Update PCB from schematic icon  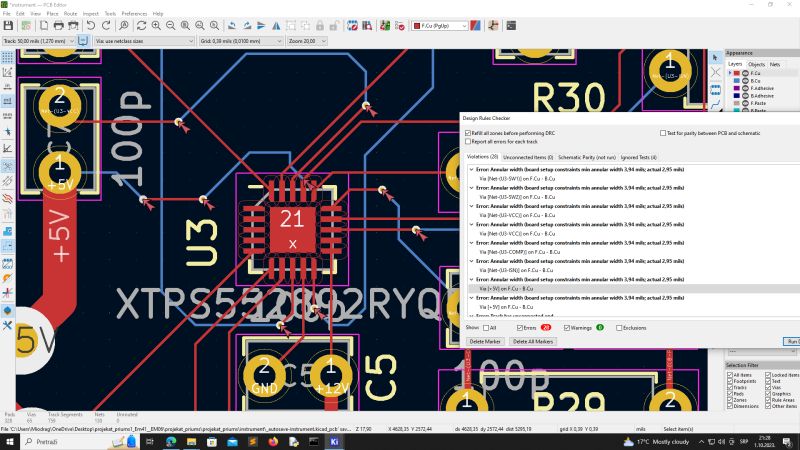pos(385,26)
